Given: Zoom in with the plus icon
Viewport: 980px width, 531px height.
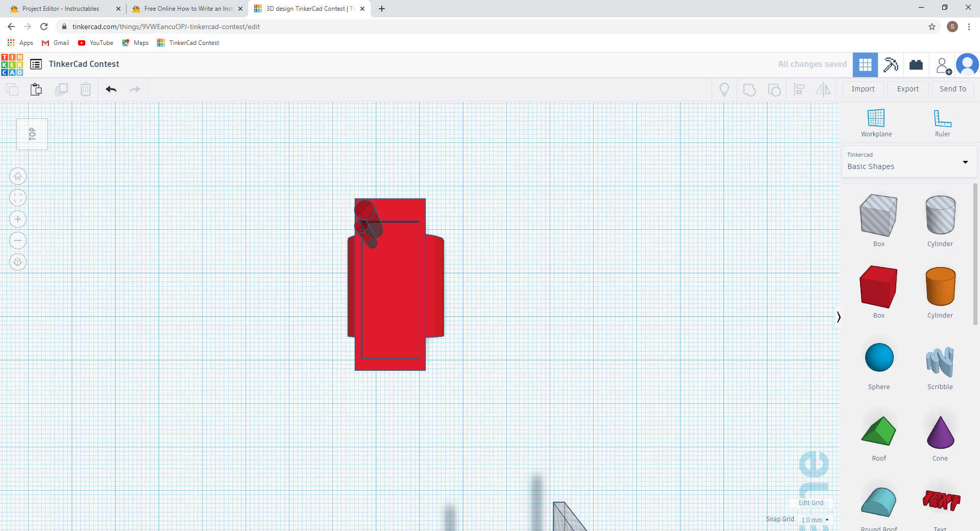Looking at the screenshot, I should click(x=18, y=220).
